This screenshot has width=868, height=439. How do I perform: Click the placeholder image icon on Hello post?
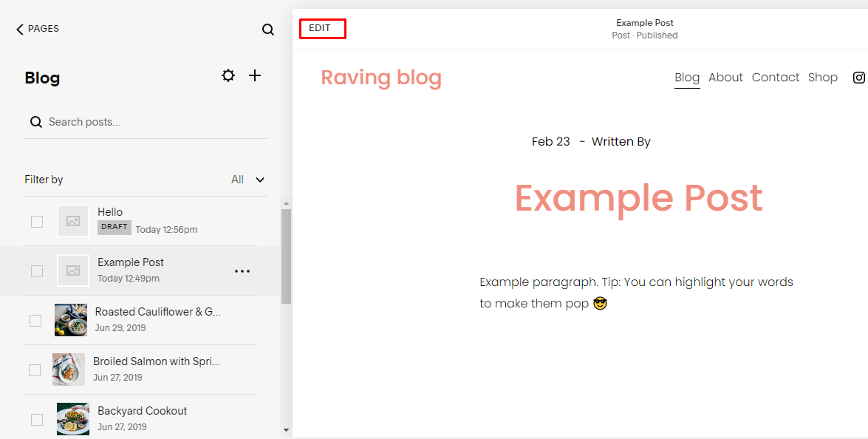[x=72, y=220]
